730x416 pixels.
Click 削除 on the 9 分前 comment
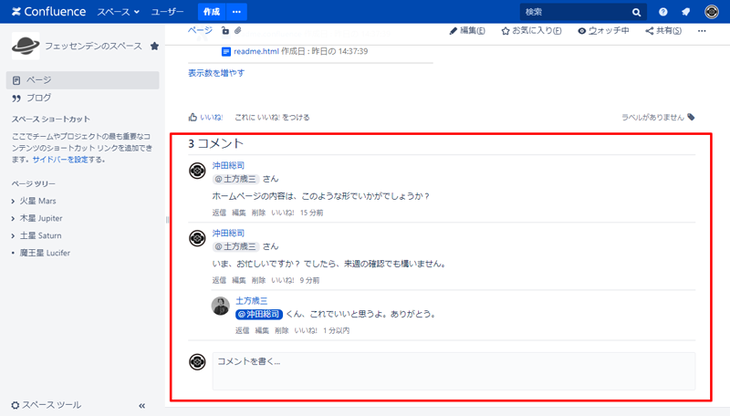258,280
